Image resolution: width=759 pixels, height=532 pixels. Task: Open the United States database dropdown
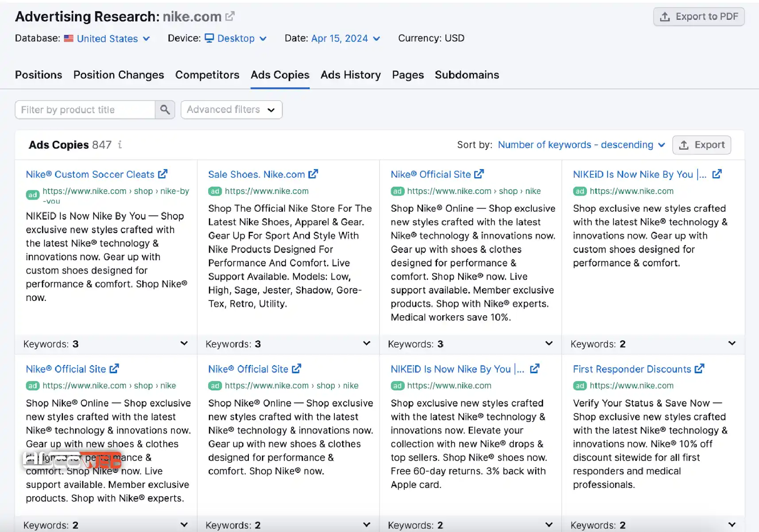coord(107,39)
